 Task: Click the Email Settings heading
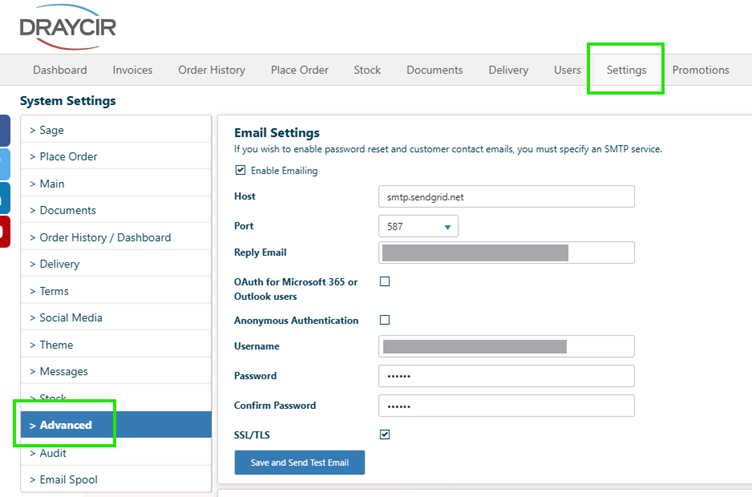coord(277,133)
